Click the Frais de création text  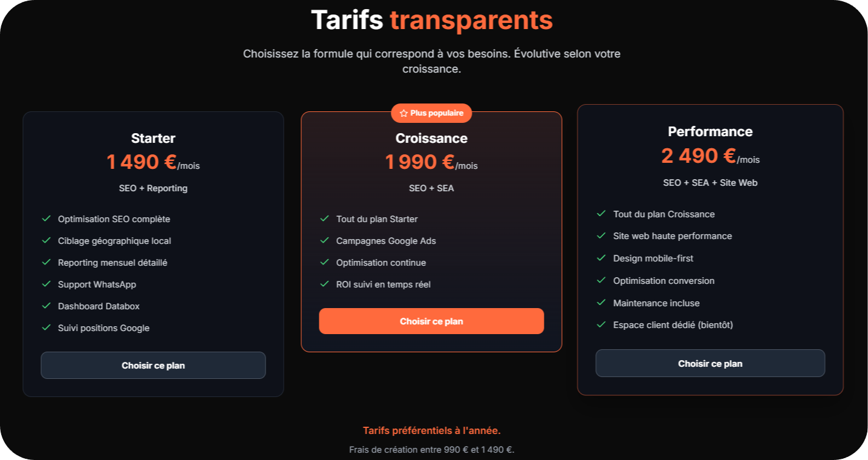pos(431,449)
